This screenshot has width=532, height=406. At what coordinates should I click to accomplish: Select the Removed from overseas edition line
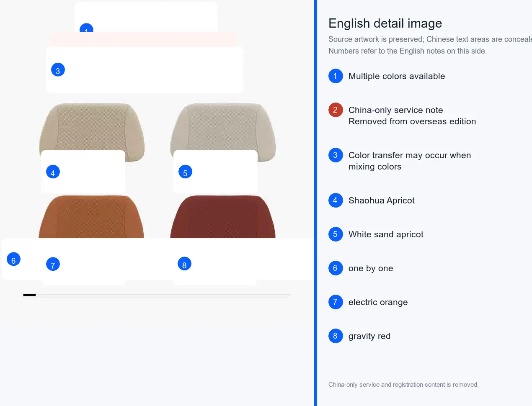[412, 121]
